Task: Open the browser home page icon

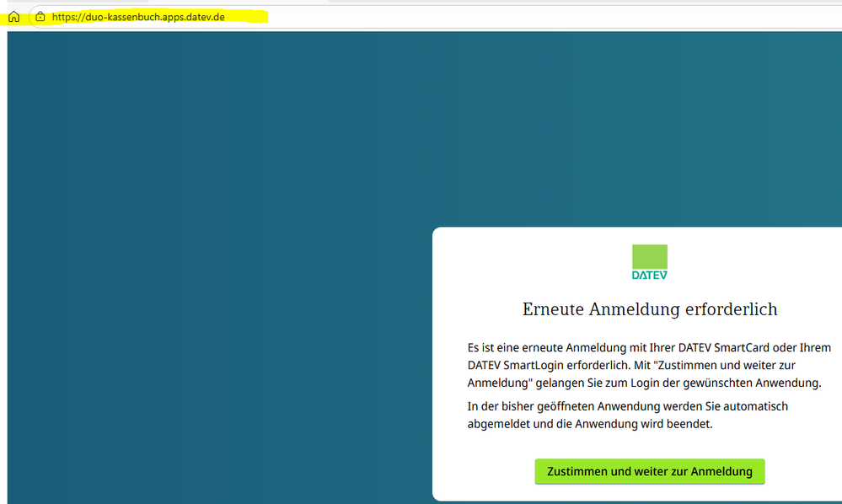Action: (x=14, y=17)
